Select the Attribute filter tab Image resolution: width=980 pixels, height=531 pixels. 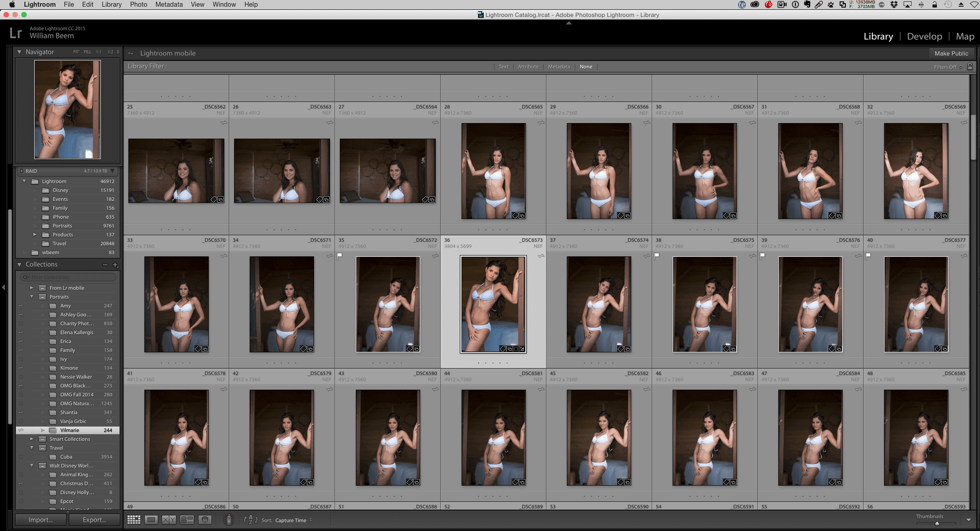(528, 67)
